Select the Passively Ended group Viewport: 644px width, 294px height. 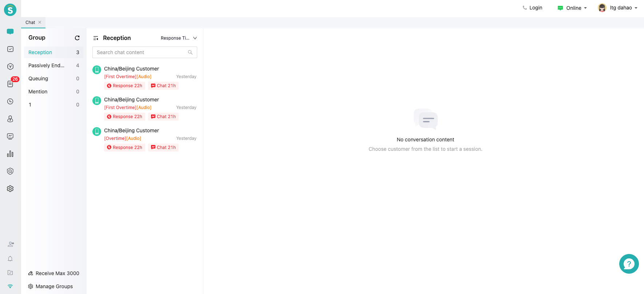[x=46, y=65]
